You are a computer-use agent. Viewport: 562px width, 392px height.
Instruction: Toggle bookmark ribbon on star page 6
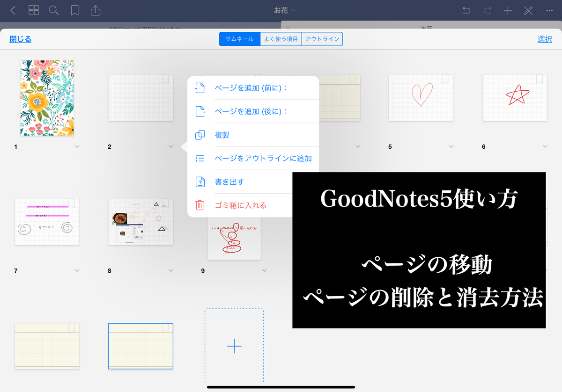(539, 80)
